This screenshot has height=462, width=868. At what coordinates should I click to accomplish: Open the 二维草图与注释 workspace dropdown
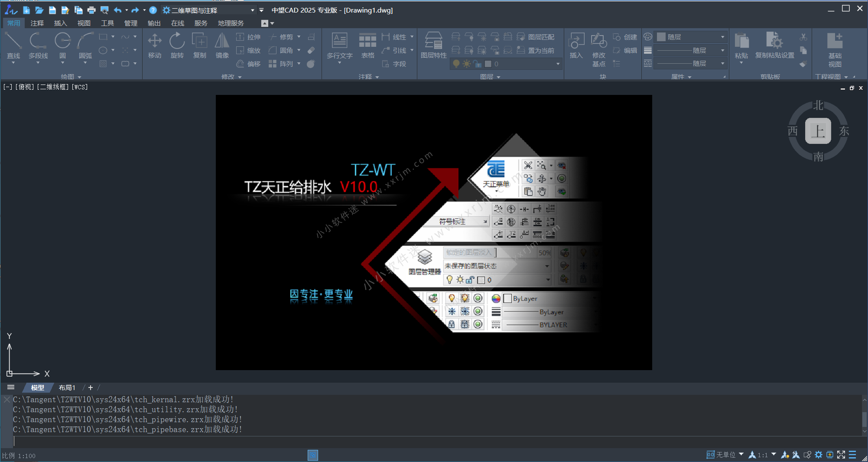coord(252,10)
